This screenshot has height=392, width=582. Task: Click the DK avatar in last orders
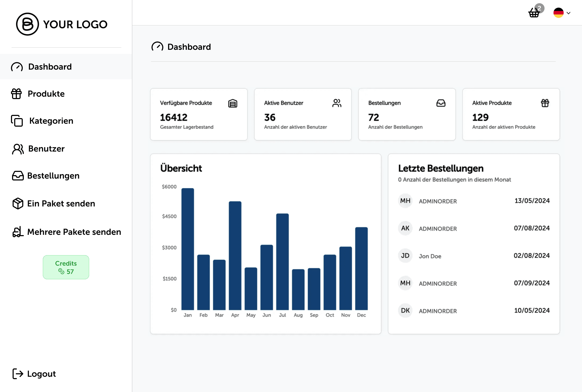tap(405, 311)
